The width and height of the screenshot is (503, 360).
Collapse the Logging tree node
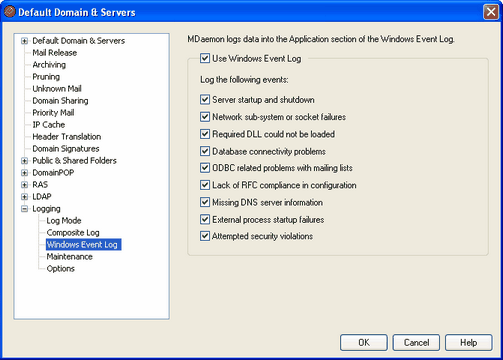click(24, 209)
